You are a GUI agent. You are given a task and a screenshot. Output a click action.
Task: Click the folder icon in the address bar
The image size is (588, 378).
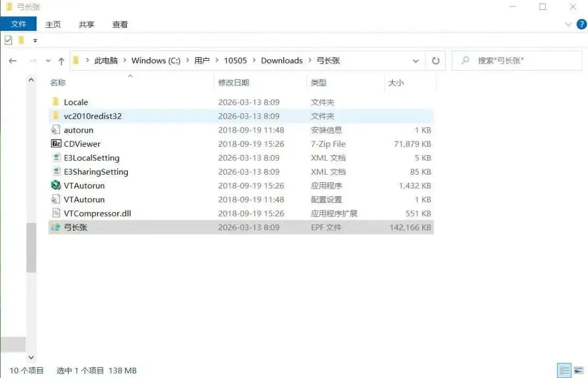coord(76,60)
